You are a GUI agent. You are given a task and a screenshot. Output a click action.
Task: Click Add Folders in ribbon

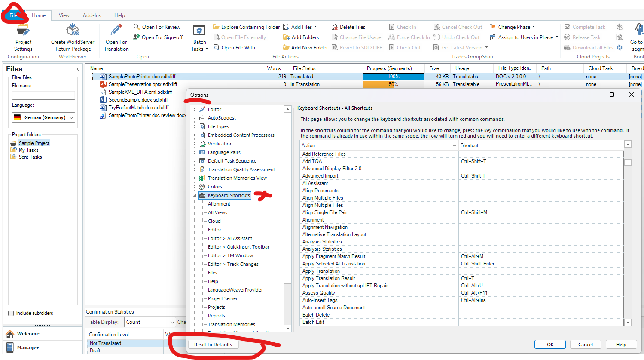tap(301, 37)
